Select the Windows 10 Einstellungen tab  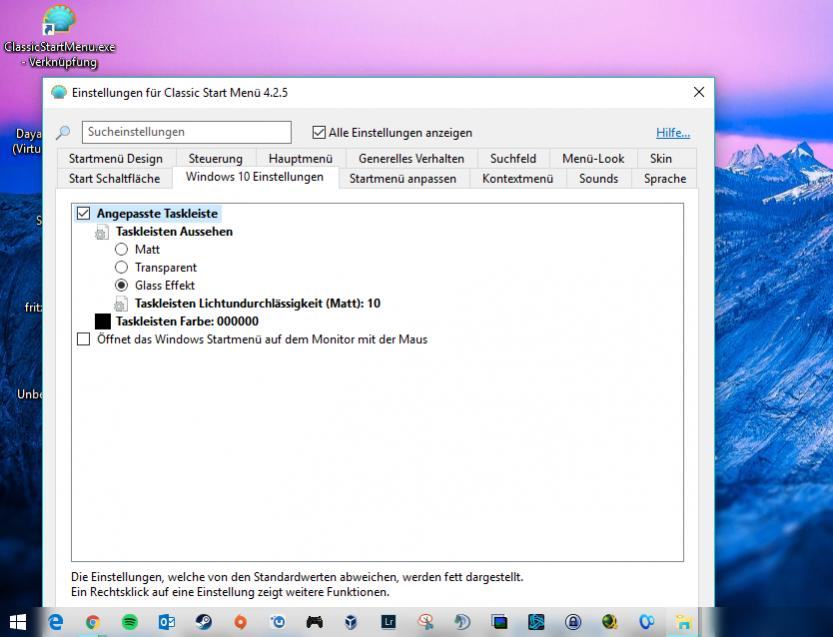pyautogui.click(x=254, y=177)
